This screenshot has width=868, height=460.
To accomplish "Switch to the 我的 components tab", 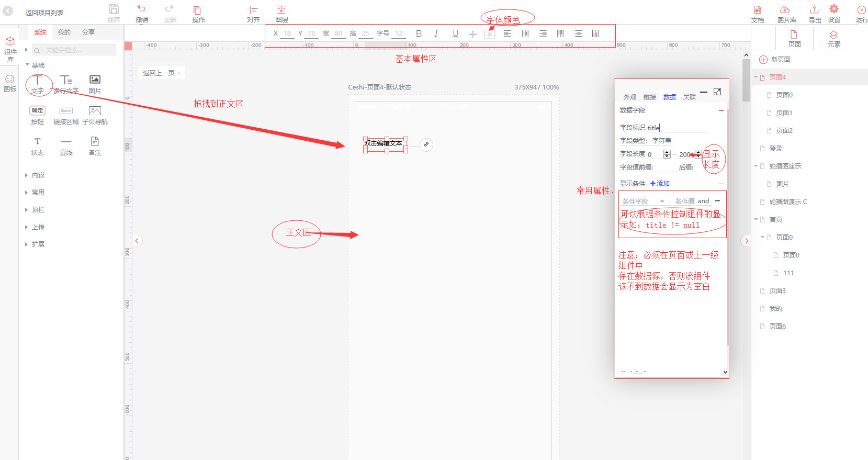I will (64, 32).
